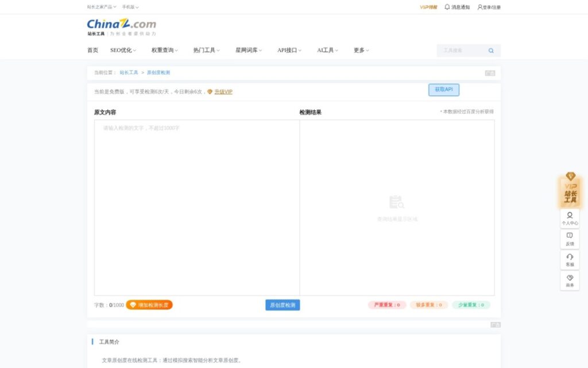The image size is (588, 368).
Task: Click the ChinaZ.com logo
Action: pyautogui.click(x=122, y=28)
